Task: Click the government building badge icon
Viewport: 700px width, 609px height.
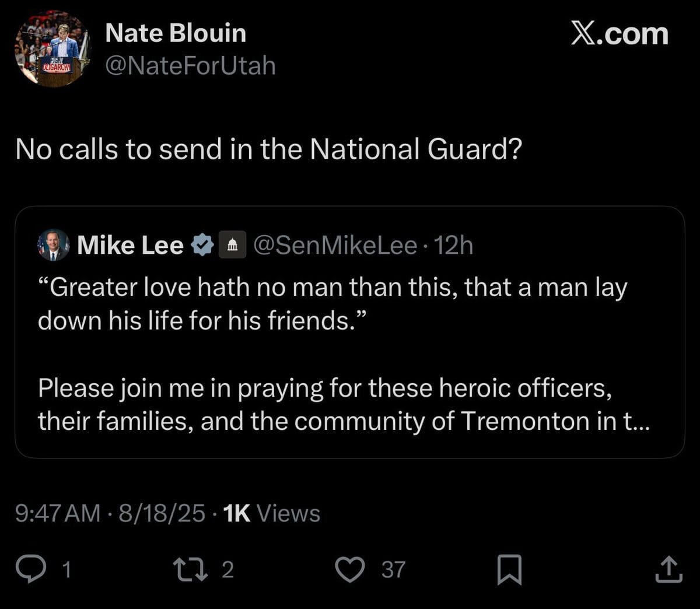Action: (x=232, y=245)
